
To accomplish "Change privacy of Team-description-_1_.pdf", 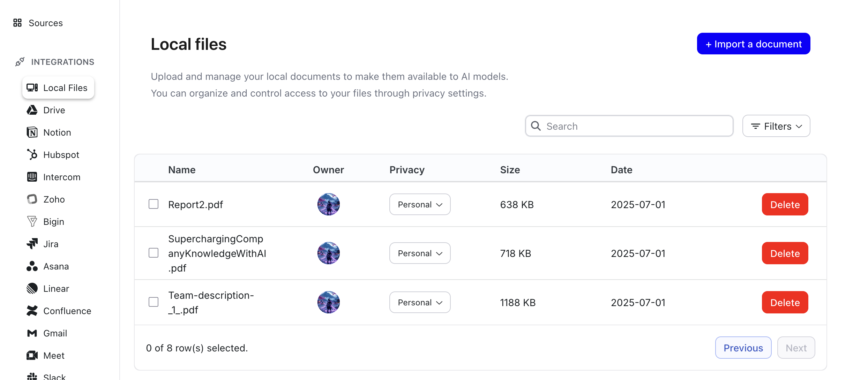I will tap(420, 303).
